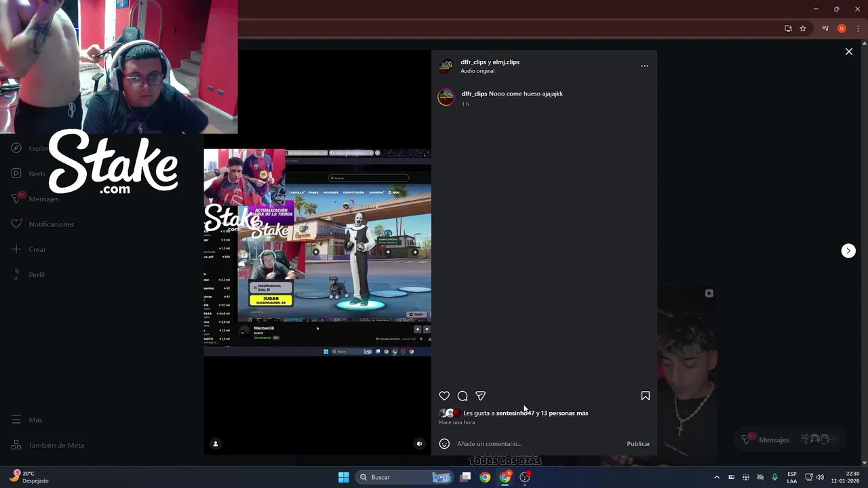Click the Publicar button
Viewport: 868px width, 488px height.
638,444
